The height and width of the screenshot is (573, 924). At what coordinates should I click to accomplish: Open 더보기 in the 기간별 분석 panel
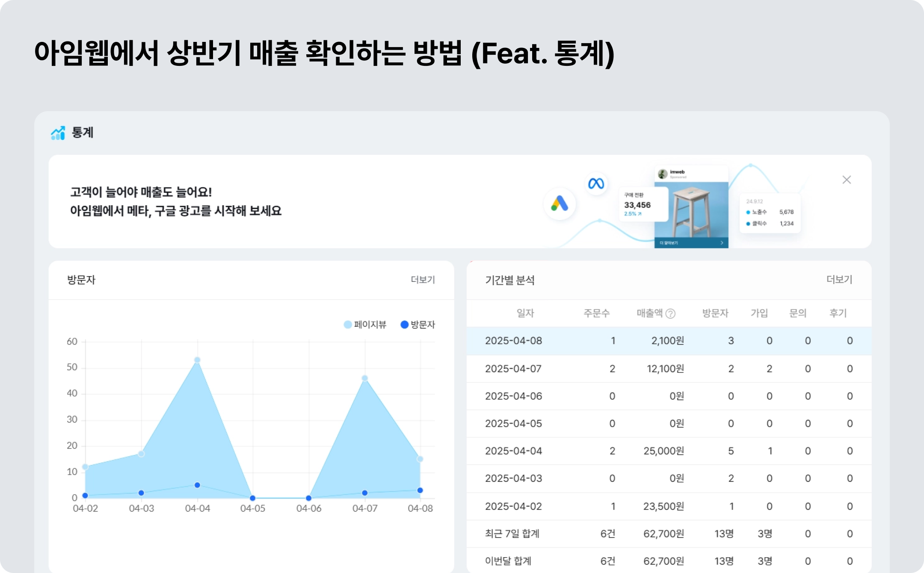point(839,280)
